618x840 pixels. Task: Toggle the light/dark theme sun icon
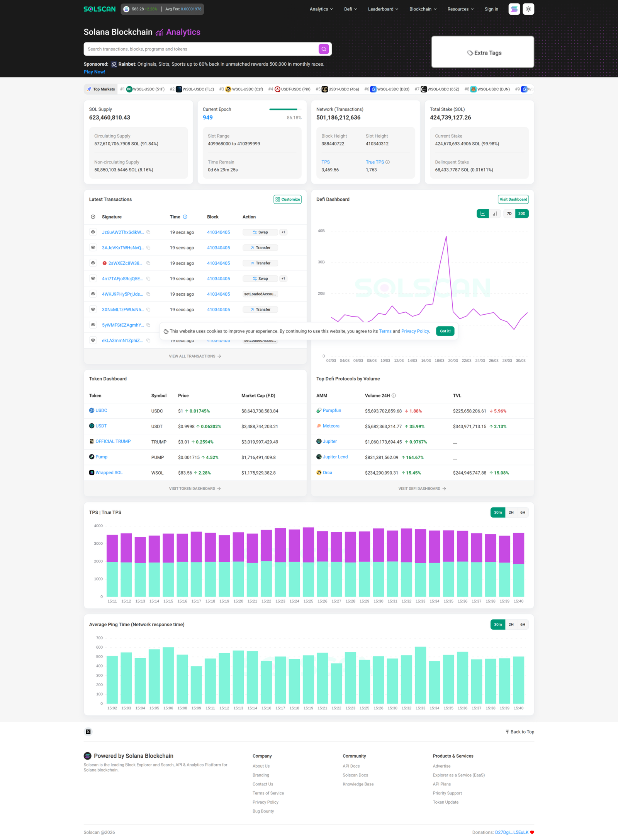528,9
